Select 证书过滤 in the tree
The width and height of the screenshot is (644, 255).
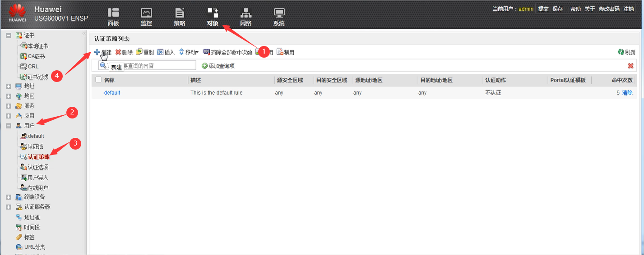[x=38, y=77]
